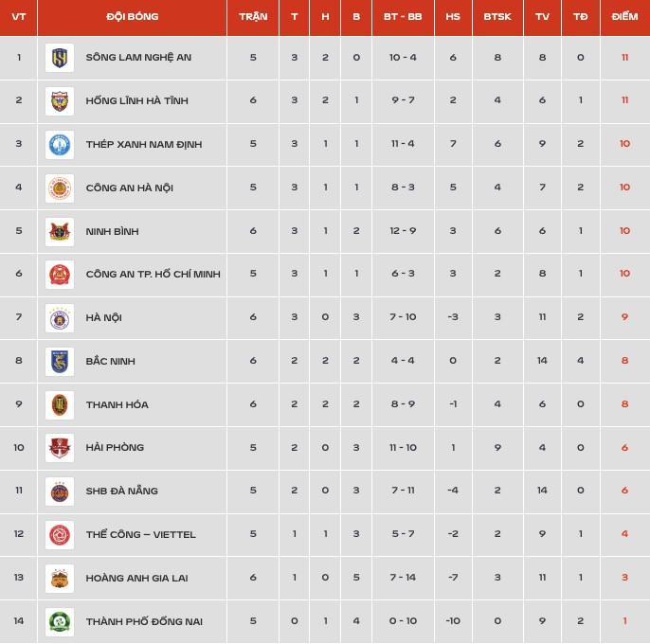Open the Thép Xanh Nam Định logo

[60, 145]
